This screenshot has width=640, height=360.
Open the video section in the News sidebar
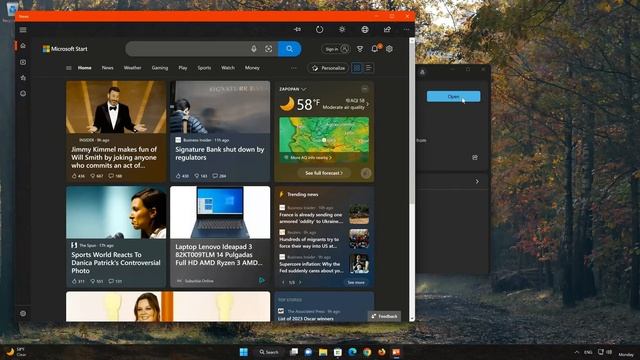[x=23, y=62]
